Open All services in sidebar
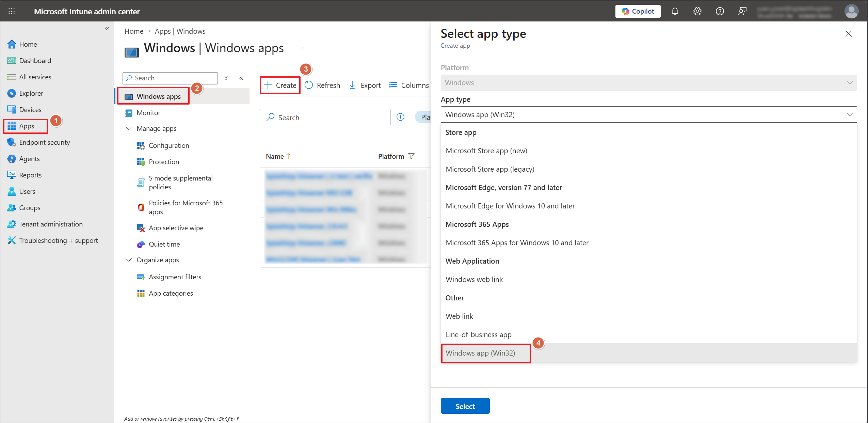 coord(29,77)
